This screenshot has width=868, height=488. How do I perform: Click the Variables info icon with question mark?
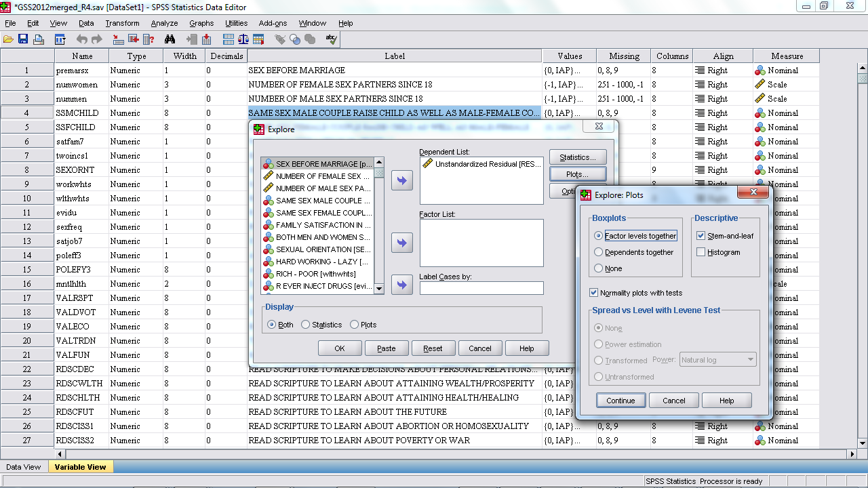coord(147,39)
